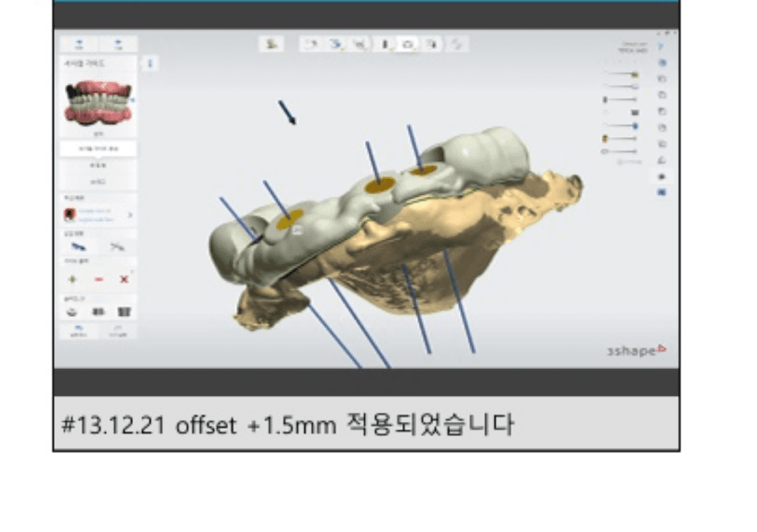
Task: Click the third view cube icon in right sidebar
Action: pyautogui.click(x=663, y=112)
